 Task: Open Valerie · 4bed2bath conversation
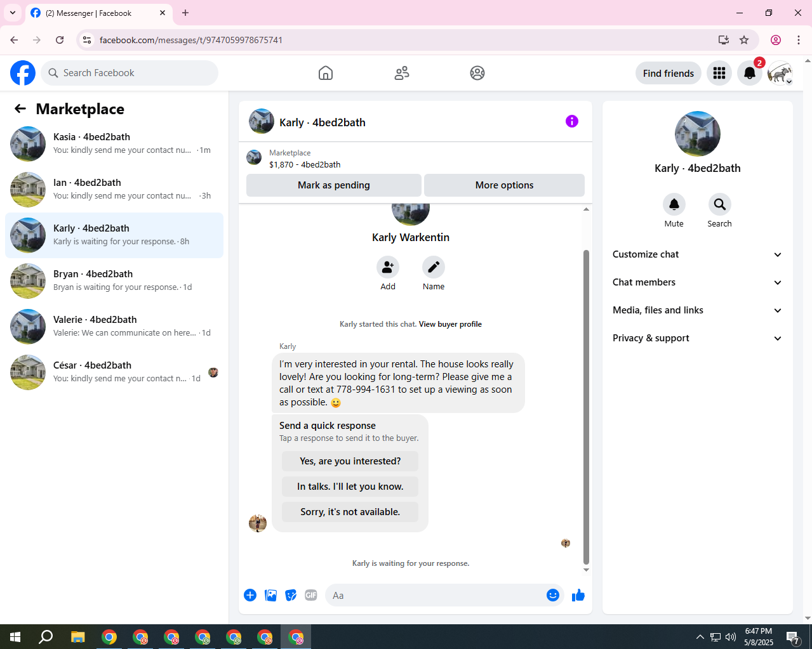pos(114,327)
